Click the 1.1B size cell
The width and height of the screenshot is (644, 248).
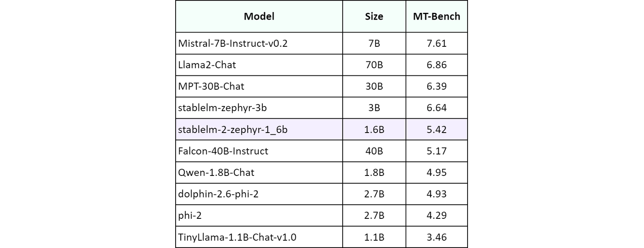tap(374, 237)
